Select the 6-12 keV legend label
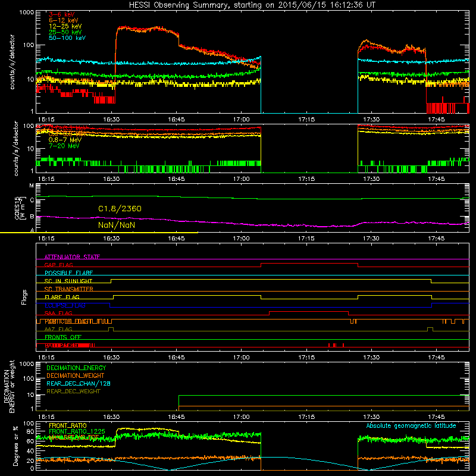This screenshot has height=476, width=476. click(x=63, y=20)
